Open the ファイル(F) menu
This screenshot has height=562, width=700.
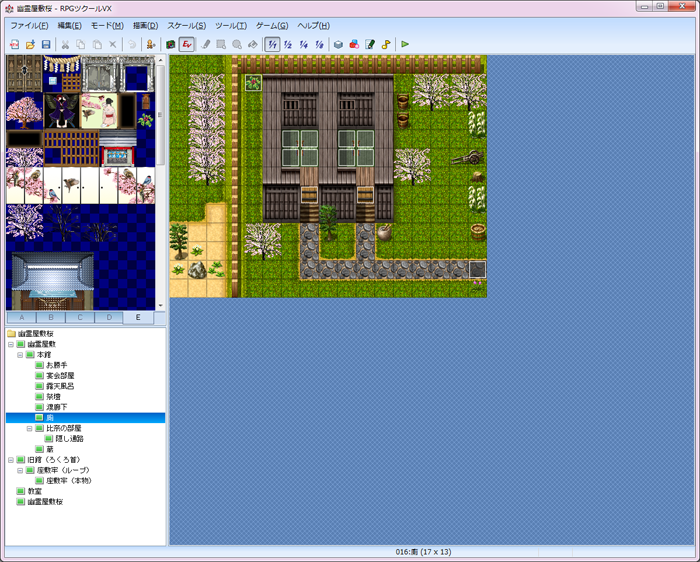click(29, 26)
